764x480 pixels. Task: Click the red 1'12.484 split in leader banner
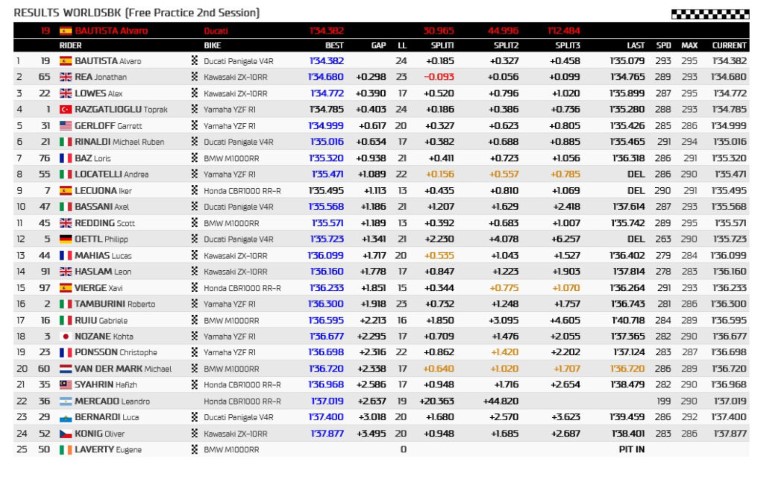pyautogui.click(x=564, y=31)
